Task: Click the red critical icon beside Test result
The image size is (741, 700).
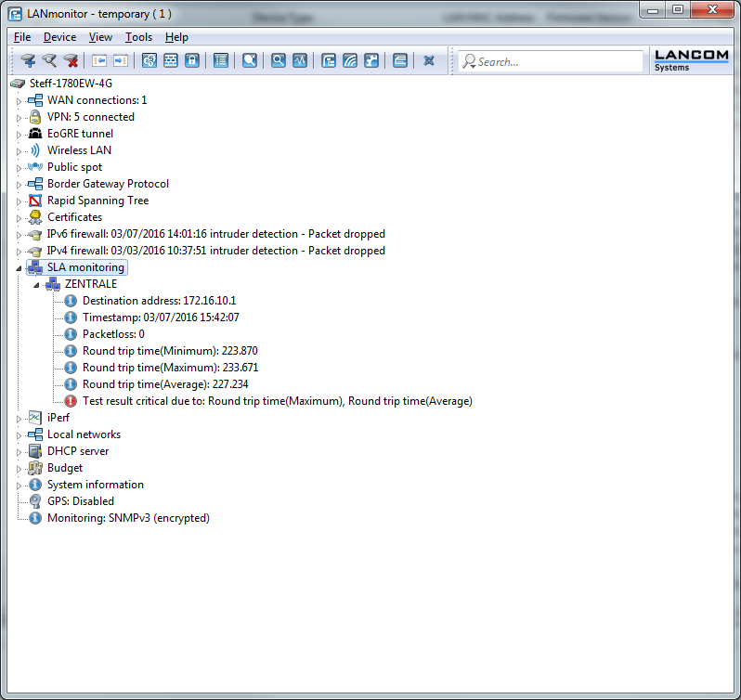Action: (x=71, y=401)
